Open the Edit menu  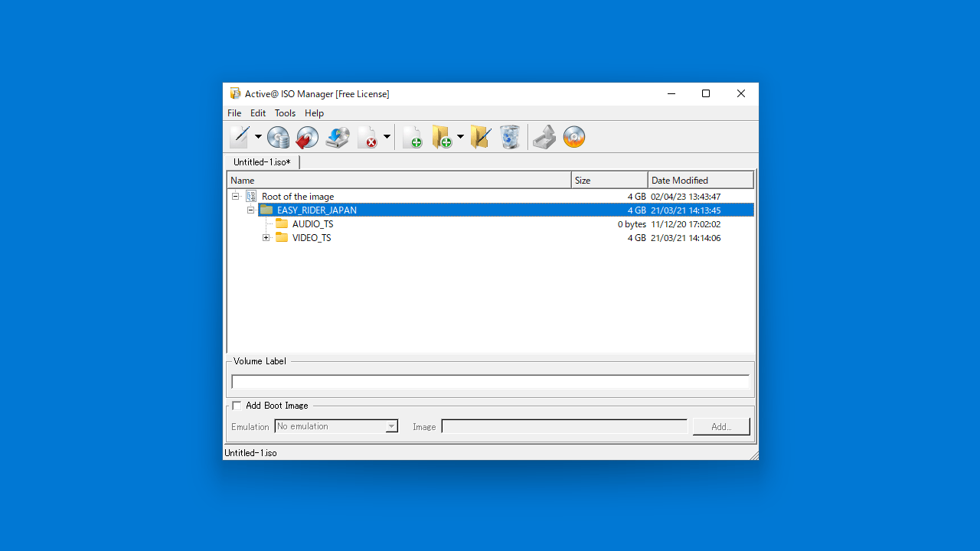[258, 113]
